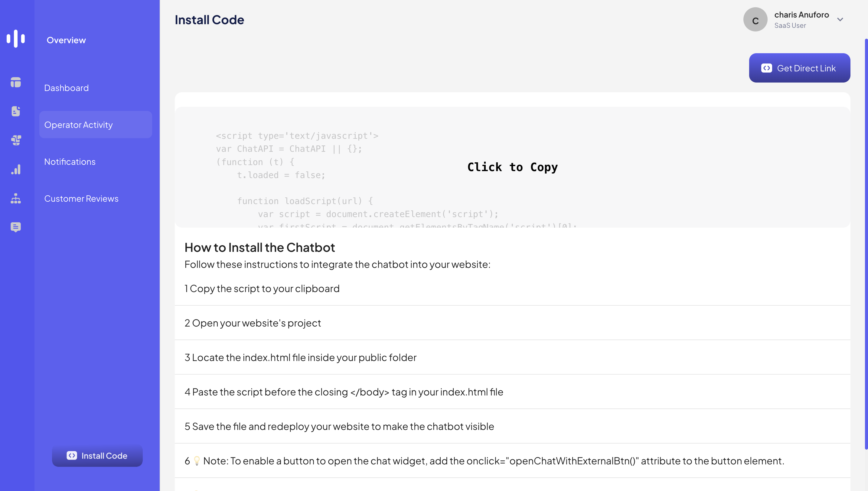Click to Copy the script code block

512,167
